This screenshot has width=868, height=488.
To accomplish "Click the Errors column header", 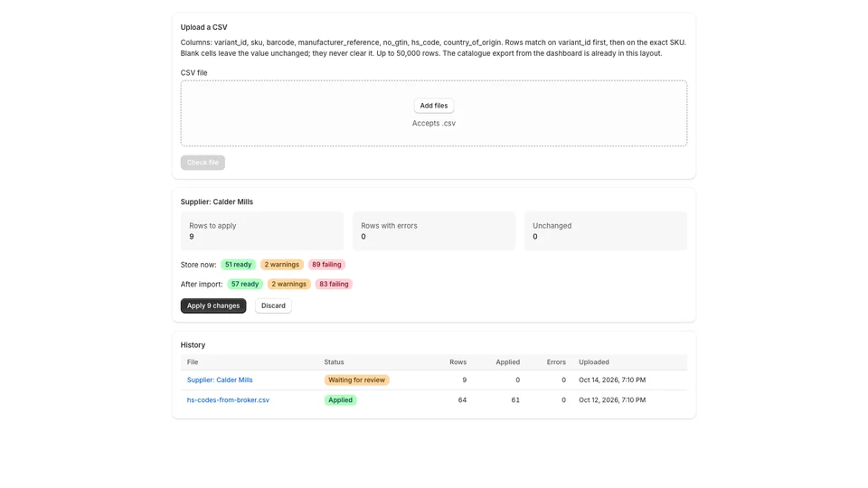I will 556,362.
